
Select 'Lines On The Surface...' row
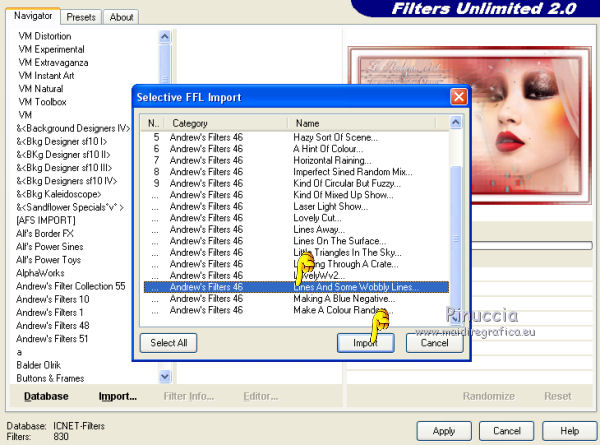pos(296,241)
